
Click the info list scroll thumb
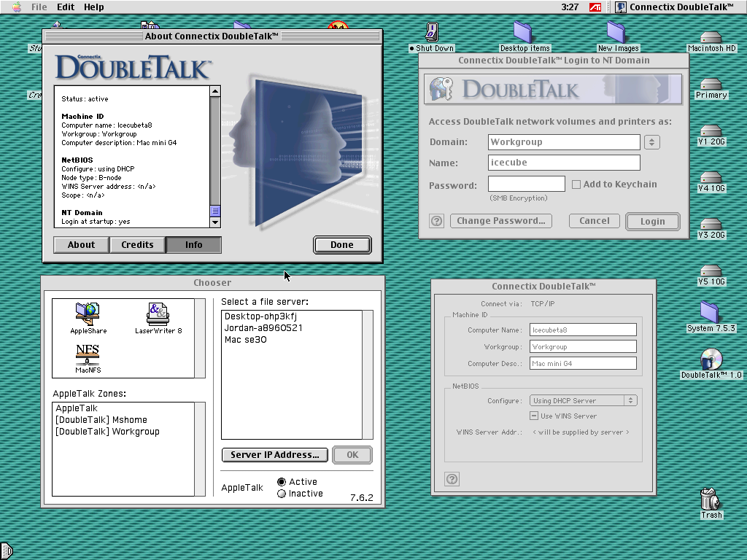215,211
